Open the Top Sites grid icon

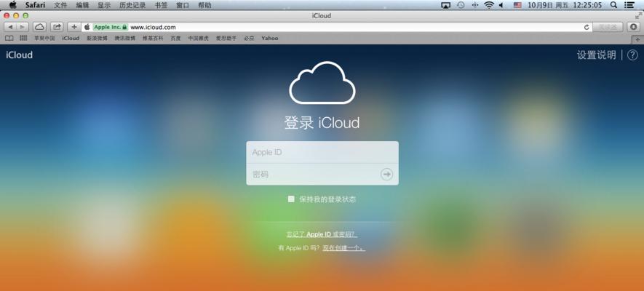[x=23, y=38]
